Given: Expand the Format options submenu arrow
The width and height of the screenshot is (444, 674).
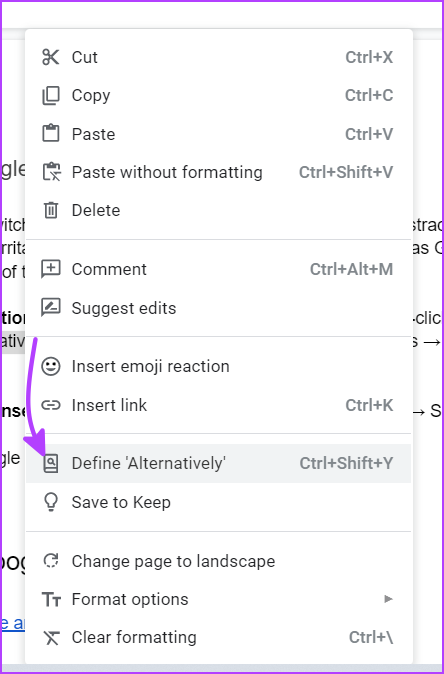Looking at the screenshot, I should click(x=389, y=599).
